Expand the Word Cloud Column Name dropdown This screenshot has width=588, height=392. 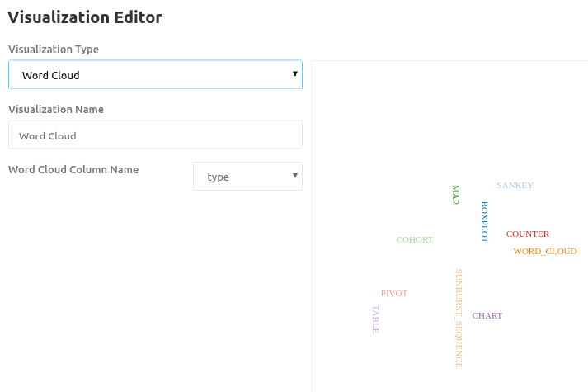pyautogui.click(x=247, y=177)
